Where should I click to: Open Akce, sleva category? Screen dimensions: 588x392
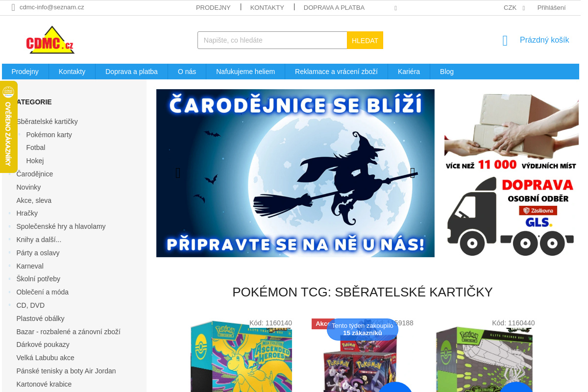[x=34, y=200]
